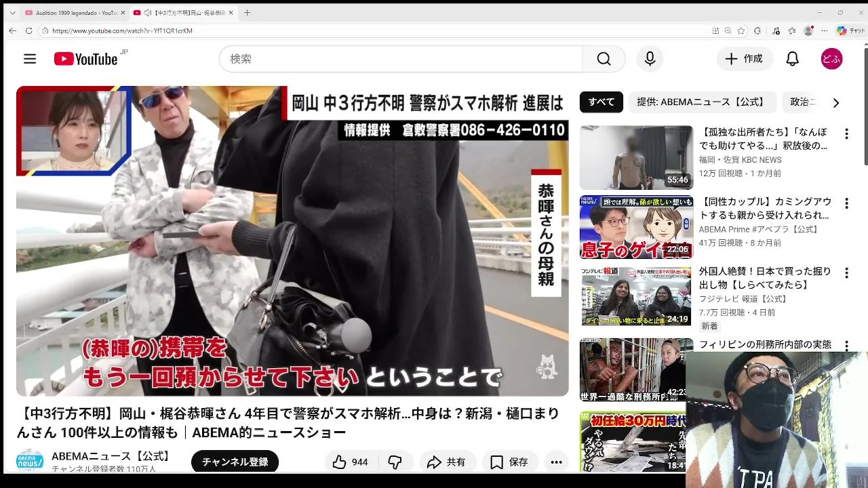Reload the page

28,30
